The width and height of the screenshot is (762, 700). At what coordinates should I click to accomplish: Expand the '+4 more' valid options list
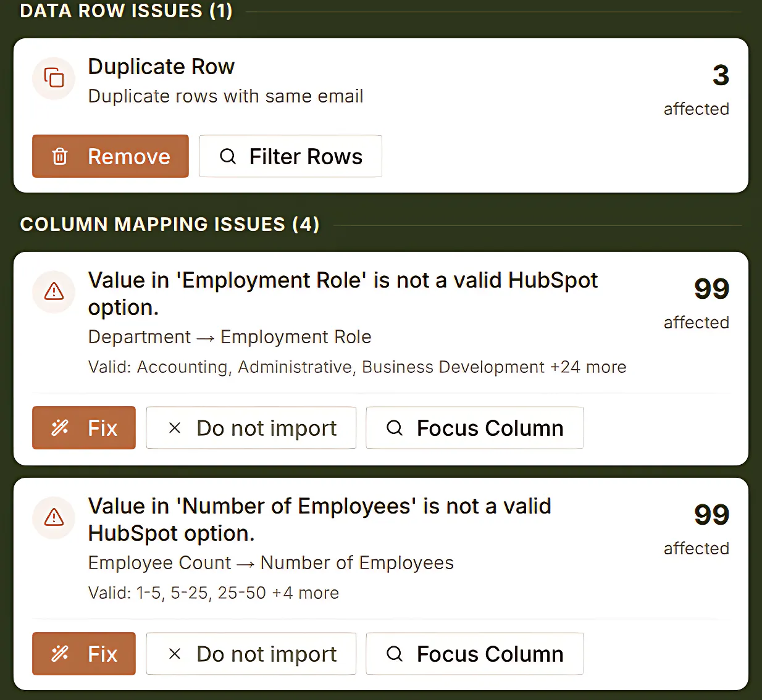(x=306, y=593)
